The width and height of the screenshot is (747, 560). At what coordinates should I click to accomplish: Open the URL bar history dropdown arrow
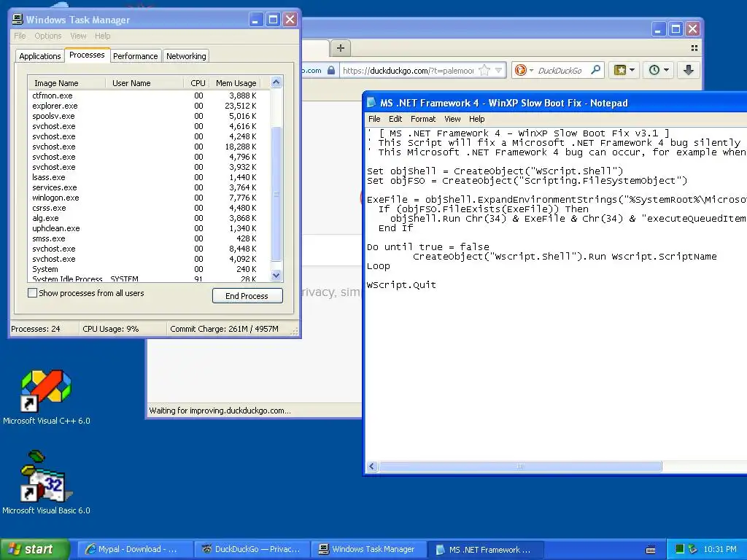tap(499, 71)
